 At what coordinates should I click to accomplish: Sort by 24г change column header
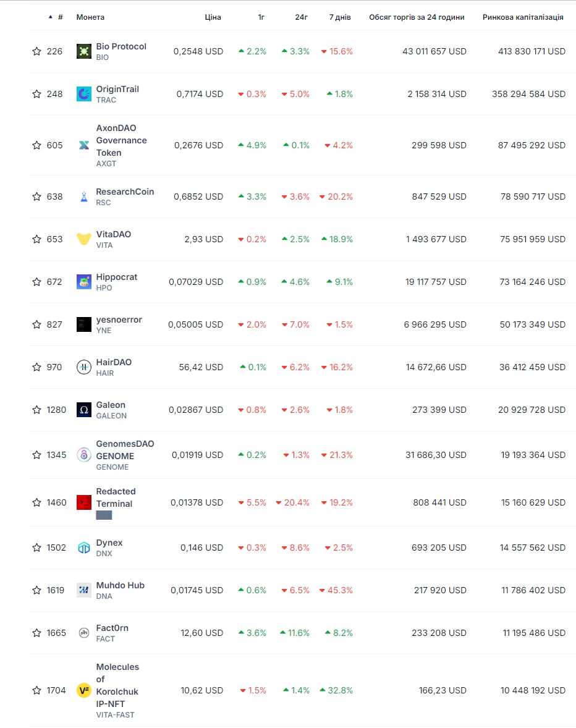301,17
